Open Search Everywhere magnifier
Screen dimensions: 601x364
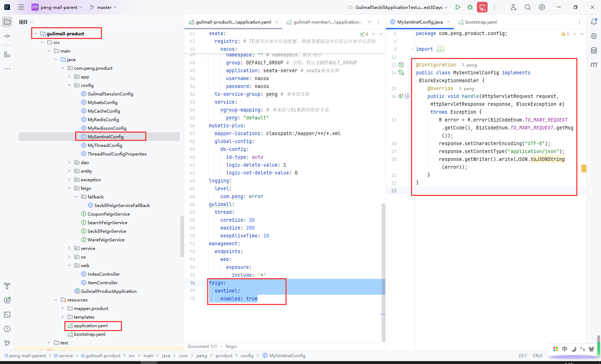click(528, 7)
